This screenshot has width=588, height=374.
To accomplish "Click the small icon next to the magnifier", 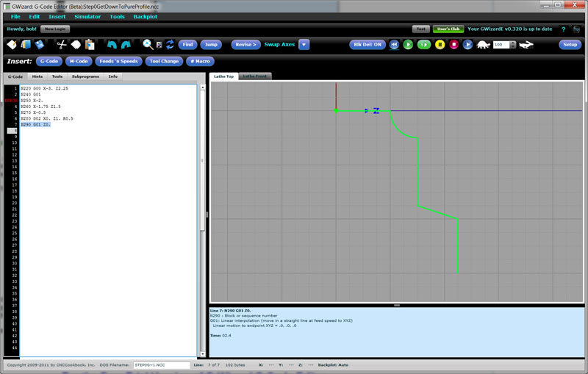I will pyautogui.click(x=159, y=45).
